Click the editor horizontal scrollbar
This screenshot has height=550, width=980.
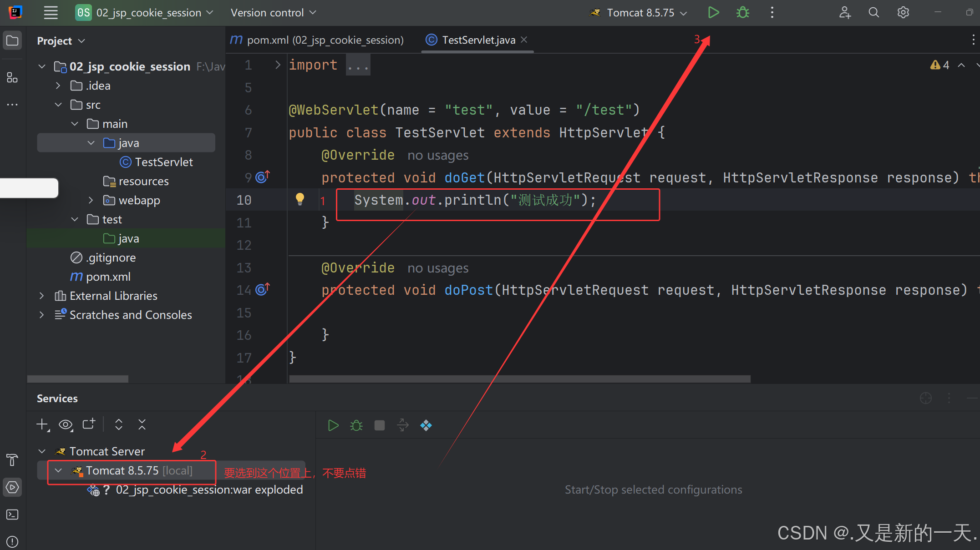(519, 379)
